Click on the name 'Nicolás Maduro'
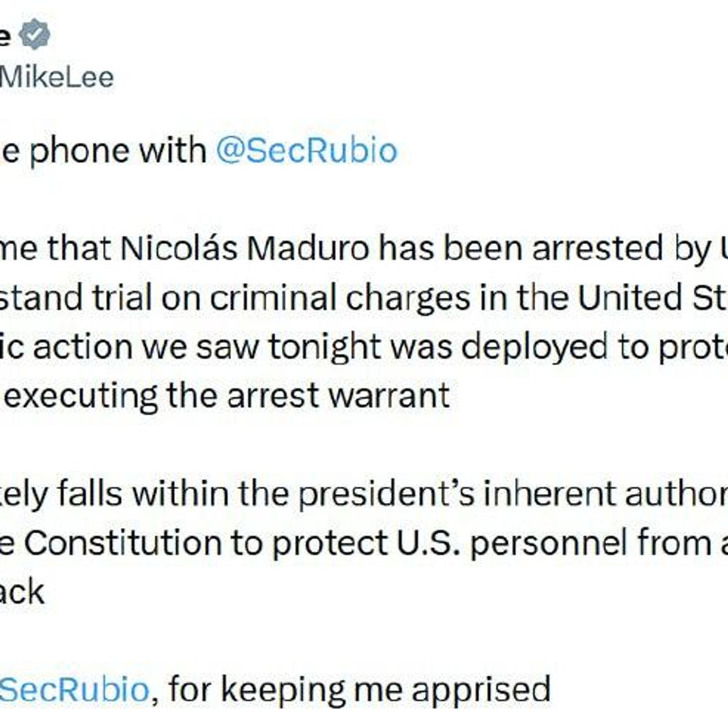Screen dimensions: 728x726 click(x=245, y=249)
